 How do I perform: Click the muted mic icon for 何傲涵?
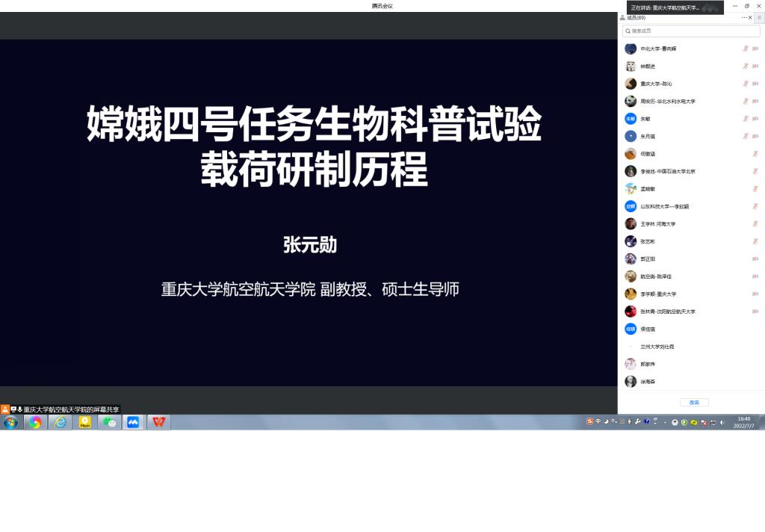(755, 154)
